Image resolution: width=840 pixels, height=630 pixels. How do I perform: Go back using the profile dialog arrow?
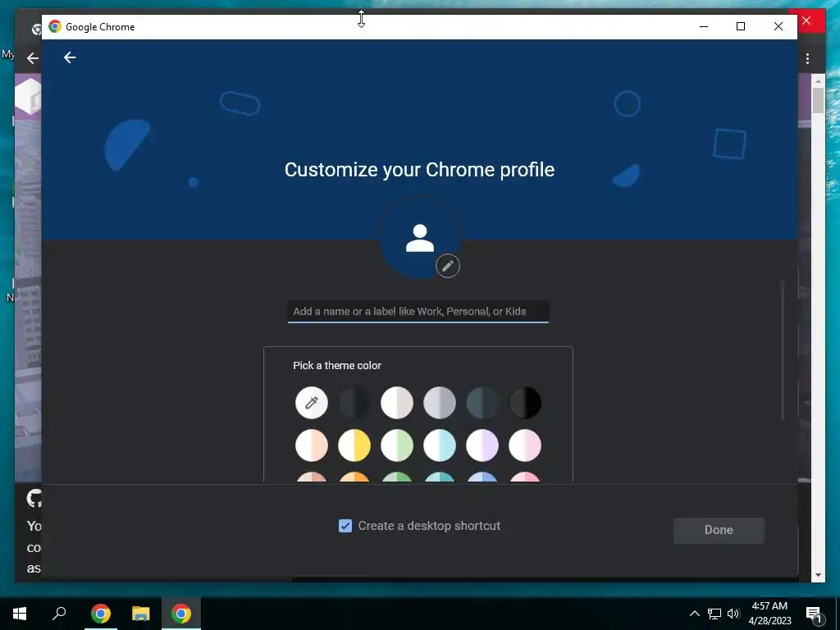coord(70,57)
